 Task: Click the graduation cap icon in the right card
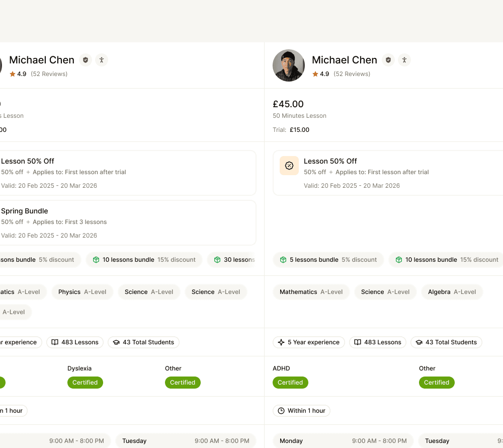point(419,342)
